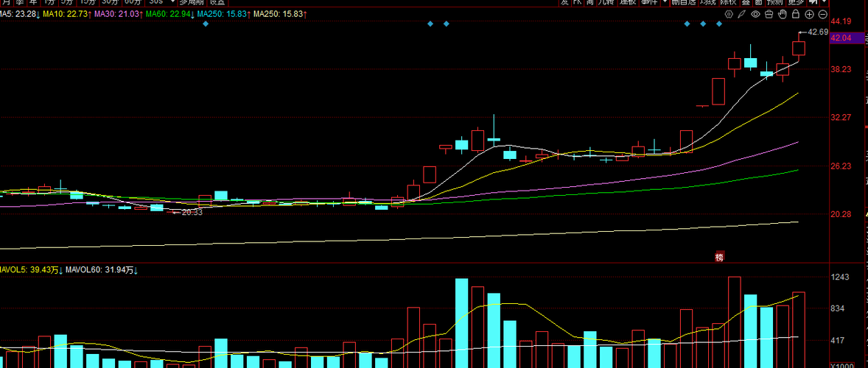
Task: Click the leftmost of the two middle diamond markers
Action: (x=430, y=24)
